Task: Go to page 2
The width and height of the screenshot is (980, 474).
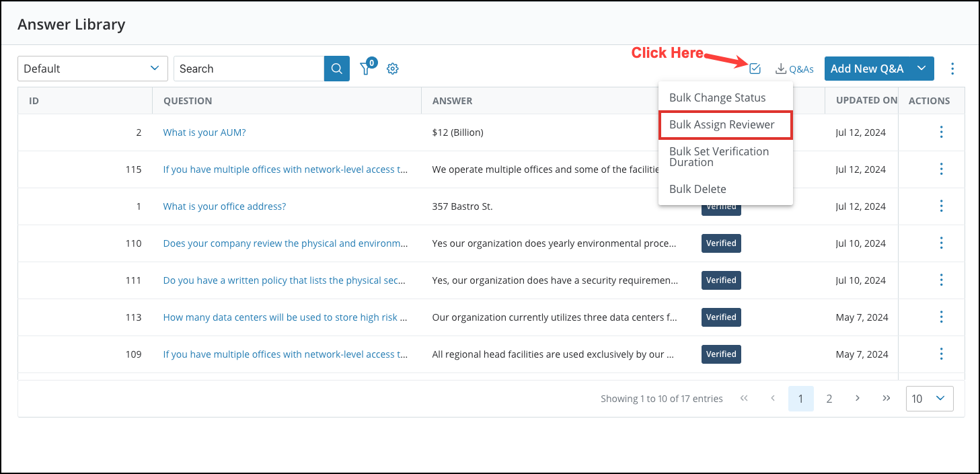Action: [829, 399]
